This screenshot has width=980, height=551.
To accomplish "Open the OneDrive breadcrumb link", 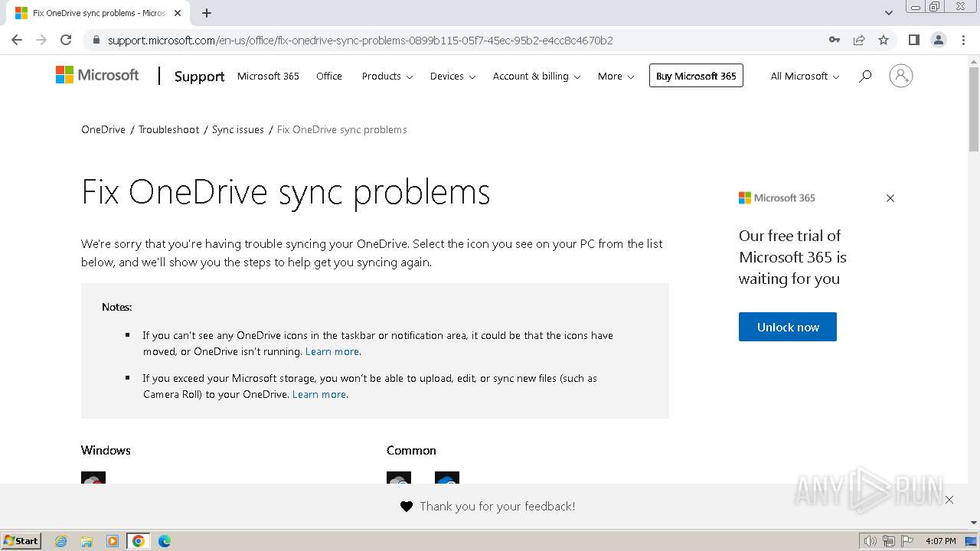I will (103, 129).
